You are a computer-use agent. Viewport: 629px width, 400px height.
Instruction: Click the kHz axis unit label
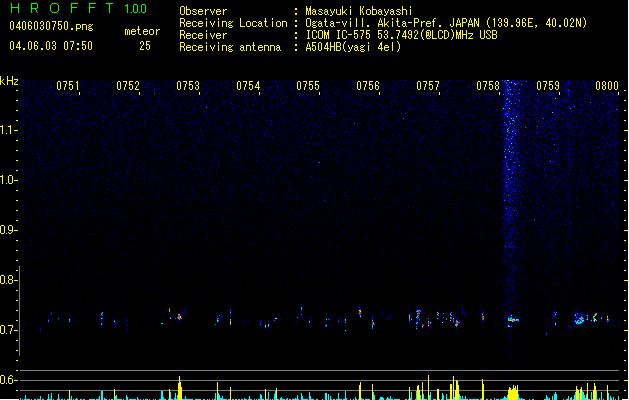coord(9,81)
